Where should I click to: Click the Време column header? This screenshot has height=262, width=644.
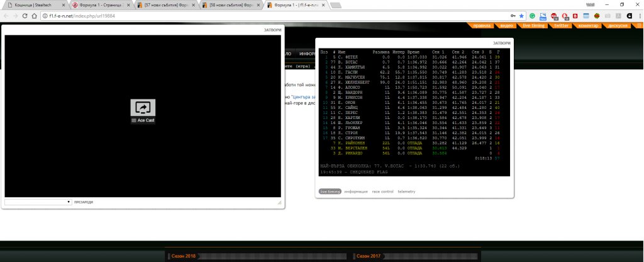click(x=414, y=52)
